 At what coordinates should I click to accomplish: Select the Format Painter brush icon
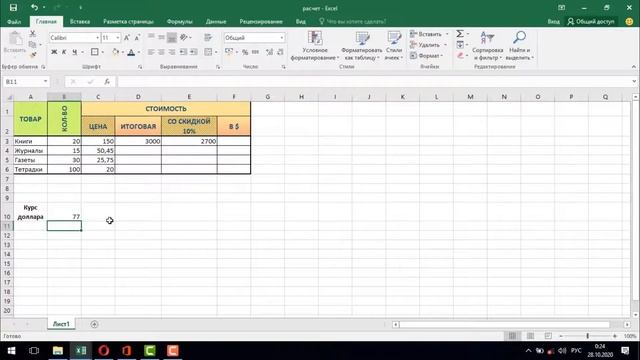coord(33,55)
